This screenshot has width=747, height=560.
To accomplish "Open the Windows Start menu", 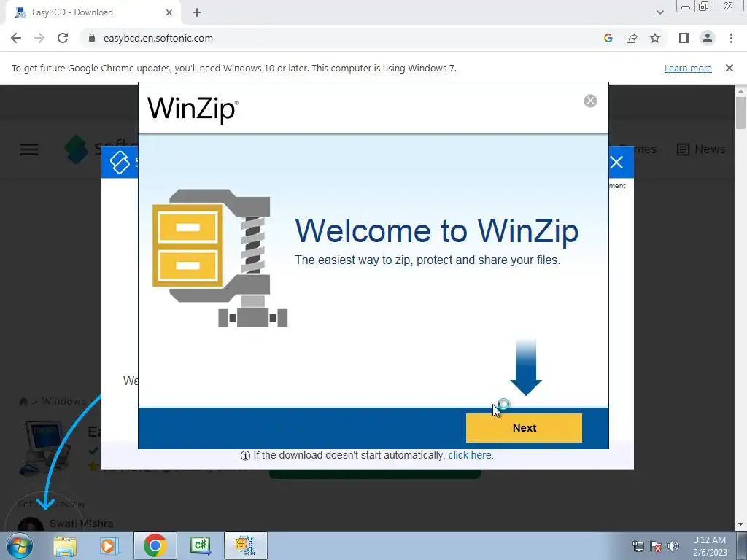I will click(x=20, y=545).
